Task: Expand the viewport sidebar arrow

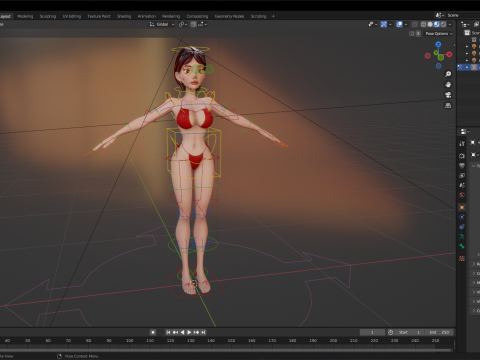Action: tap(454, 45)
